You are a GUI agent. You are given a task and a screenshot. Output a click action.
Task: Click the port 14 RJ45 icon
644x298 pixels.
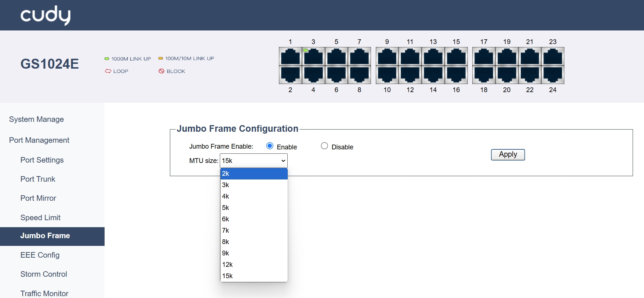[x=433, y=74]
